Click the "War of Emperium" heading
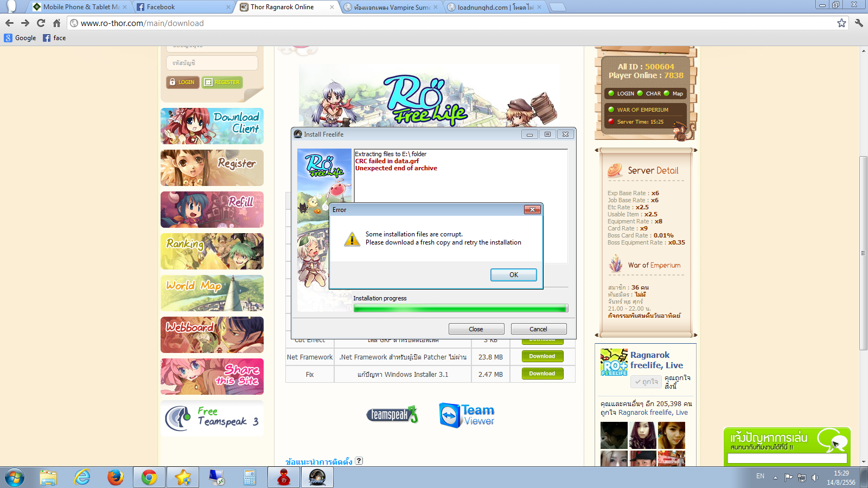This screenshot has height=488, width=868. (654, 265)
